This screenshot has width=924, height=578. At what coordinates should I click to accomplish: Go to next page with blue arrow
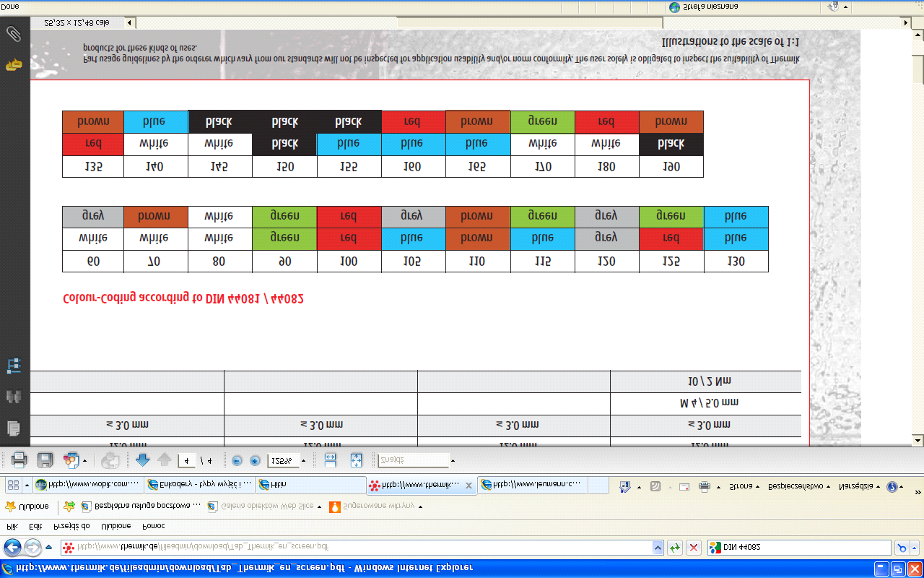point(142,460)
